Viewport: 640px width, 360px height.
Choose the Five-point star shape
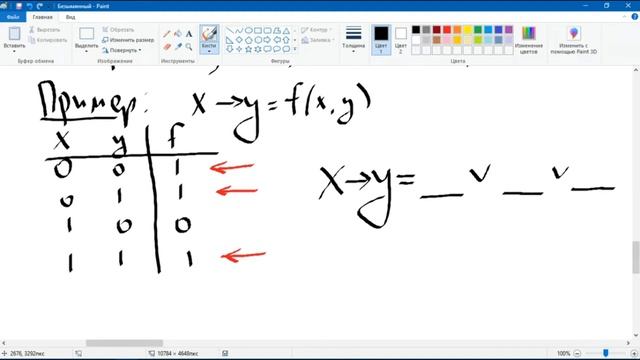point(248,49)
